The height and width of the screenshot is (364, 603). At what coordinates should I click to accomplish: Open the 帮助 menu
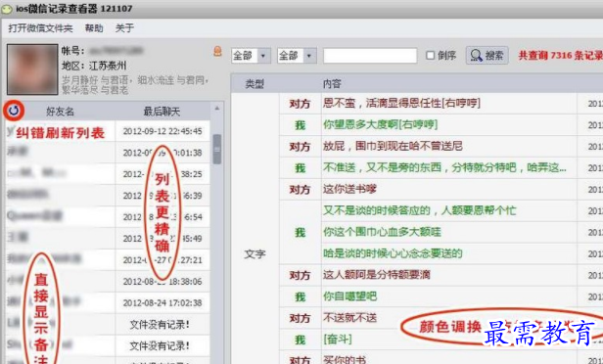click(x=94, y=28)
